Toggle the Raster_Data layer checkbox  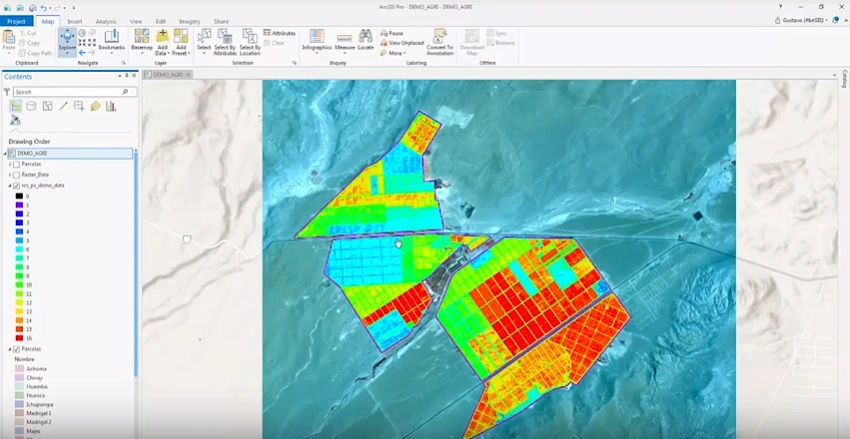coord(16,174)
